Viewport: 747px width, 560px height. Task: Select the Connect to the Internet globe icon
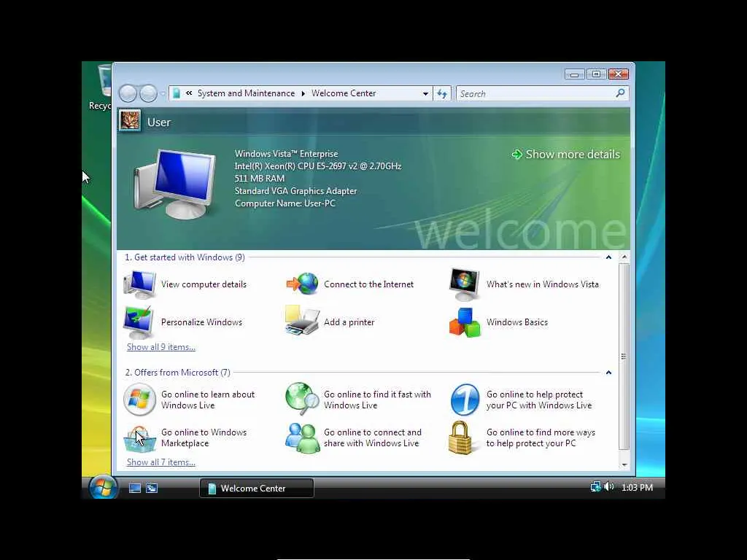click(x=302, y=284)
